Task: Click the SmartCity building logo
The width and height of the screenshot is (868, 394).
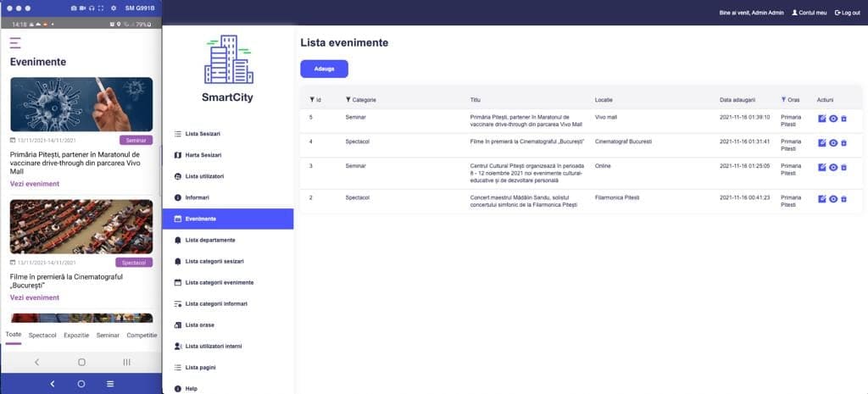Action: coord(227,60)
